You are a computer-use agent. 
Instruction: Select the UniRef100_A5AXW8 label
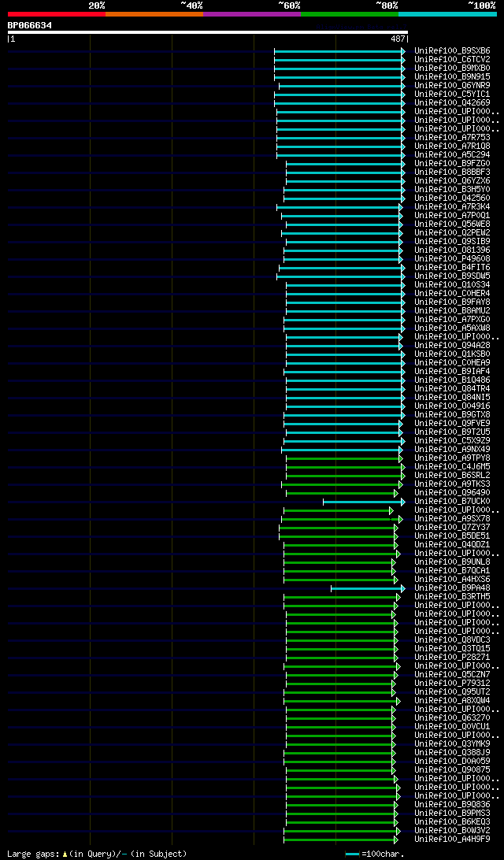(x=453, y=328)
